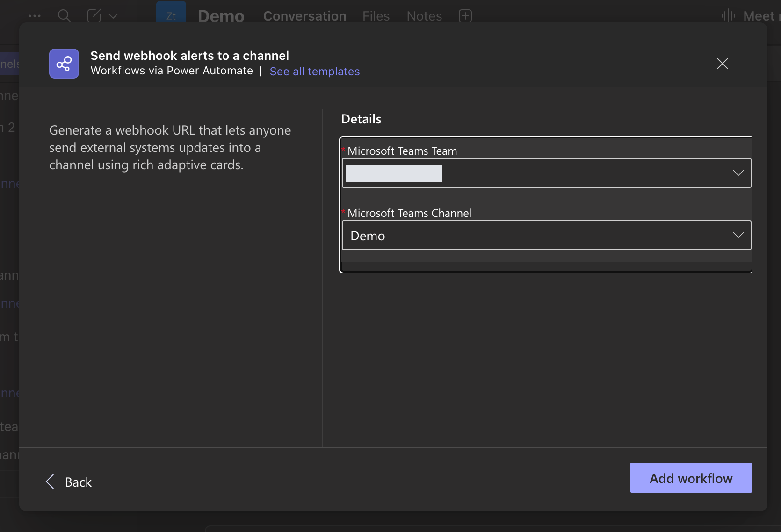Click the Demo channel title
This screenshot has height=532, width=781.
point(221,16)
